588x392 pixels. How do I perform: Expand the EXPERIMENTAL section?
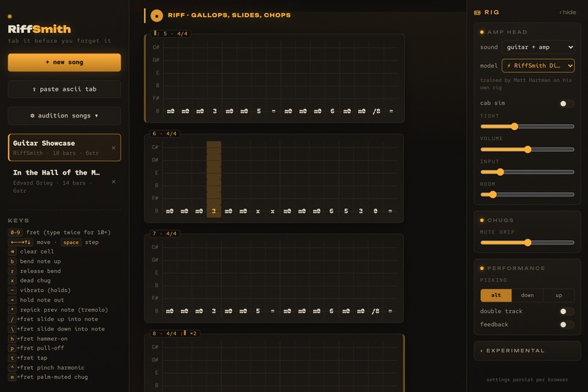coord(527,350)
